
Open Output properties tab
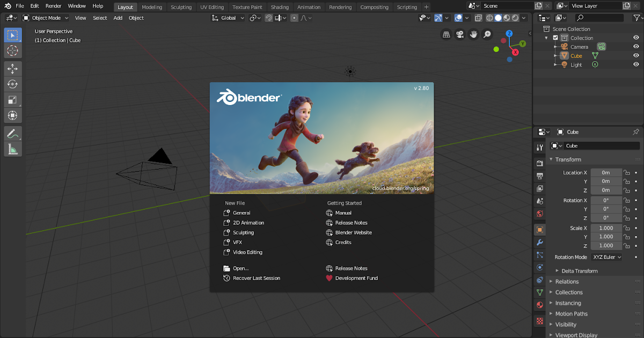[540, 176]
